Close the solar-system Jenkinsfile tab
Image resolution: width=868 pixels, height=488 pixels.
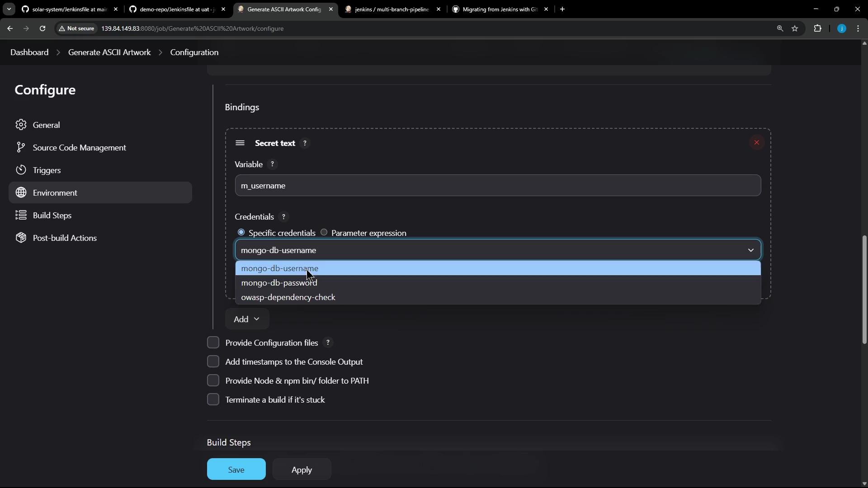point(116,9)
